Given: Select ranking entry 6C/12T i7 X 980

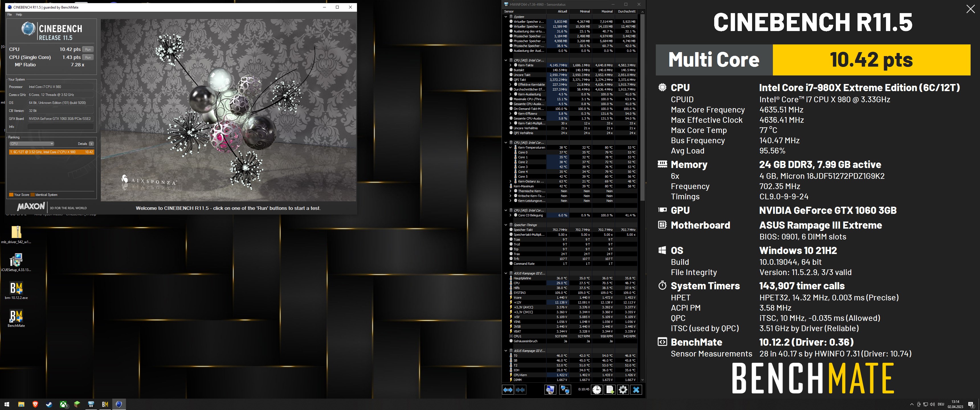Looking at the screenshot, I should (x=51, y=152).
